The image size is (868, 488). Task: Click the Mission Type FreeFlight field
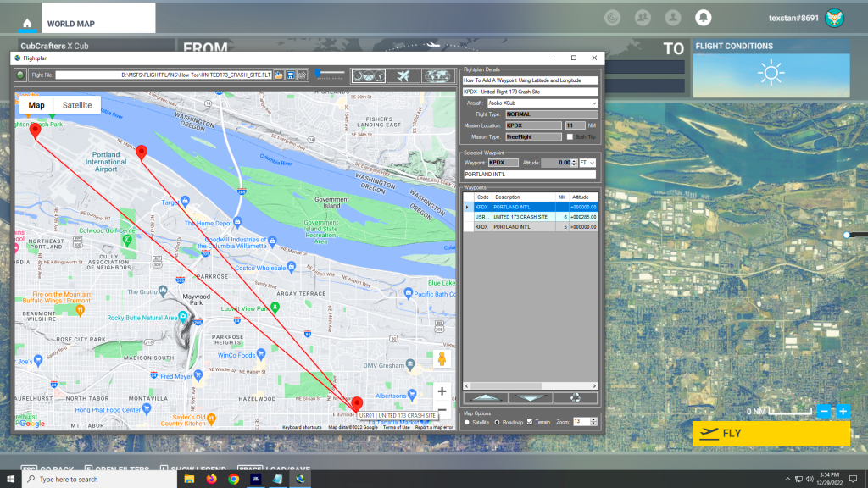534,136
